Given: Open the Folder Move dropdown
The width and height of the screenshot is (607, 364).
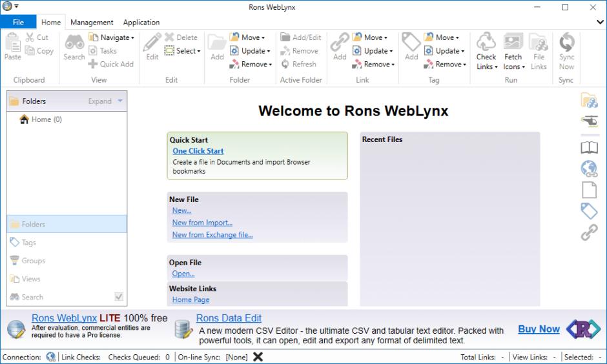Looking at the screenshot, I should coord(247,37).
